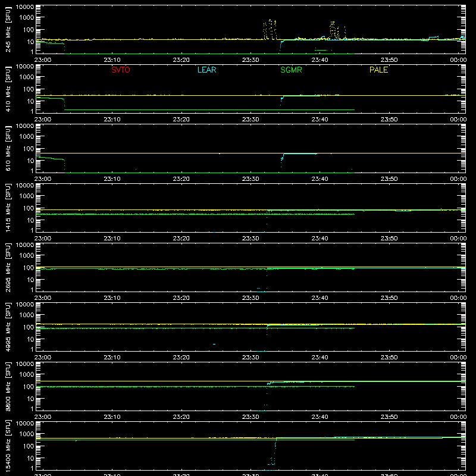Click the 23:30 tick under the 245 MHz plot

[x=250, y=60]
